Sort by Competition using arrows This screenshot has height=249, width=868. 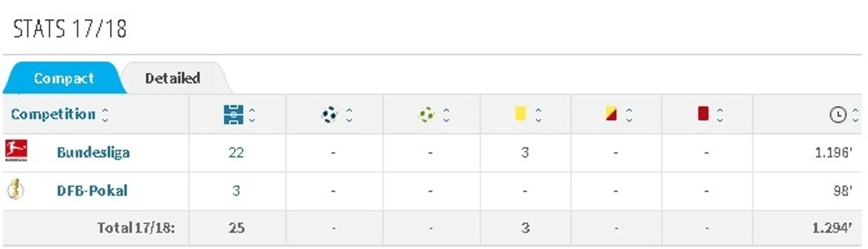click(x=105, y=115)
